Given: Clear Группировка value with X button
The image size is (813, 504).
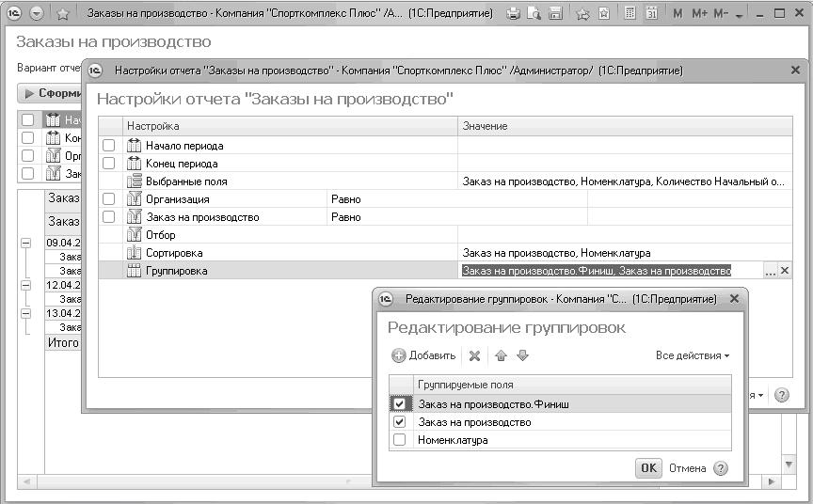Looking at the screenshot, I should pyautogui.click(x=785, y=271).
